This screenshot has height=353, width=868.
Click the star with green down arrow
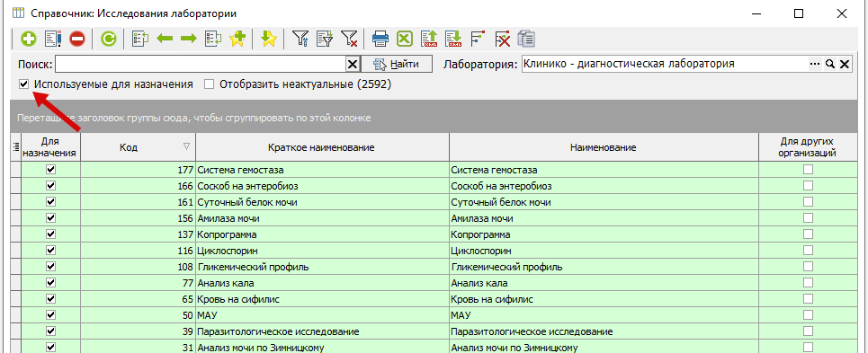(268, 39)
